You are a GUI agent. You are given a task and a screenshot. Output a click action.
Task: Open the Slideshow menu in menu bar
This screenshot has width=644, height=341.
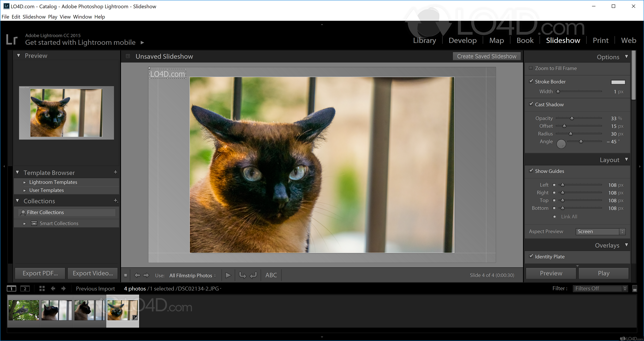coord(34,17)
